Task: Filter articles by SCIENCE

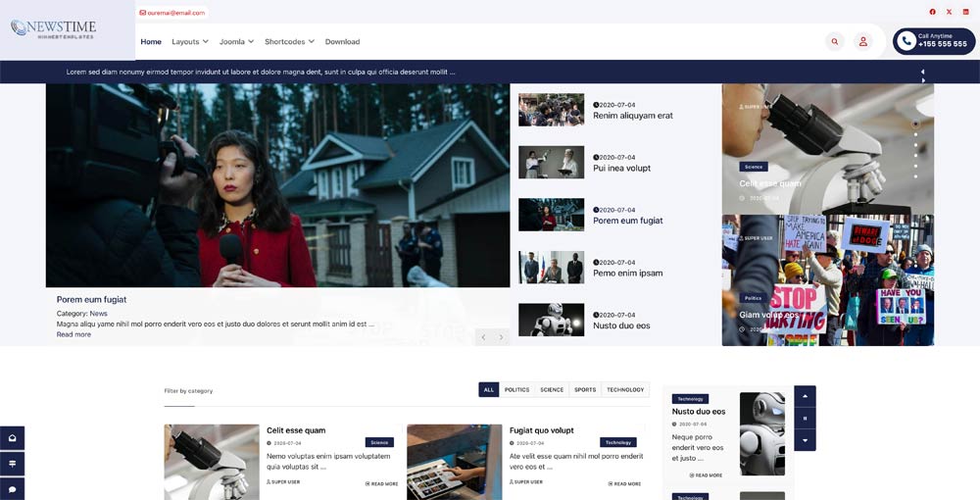Action: (552, 389)
